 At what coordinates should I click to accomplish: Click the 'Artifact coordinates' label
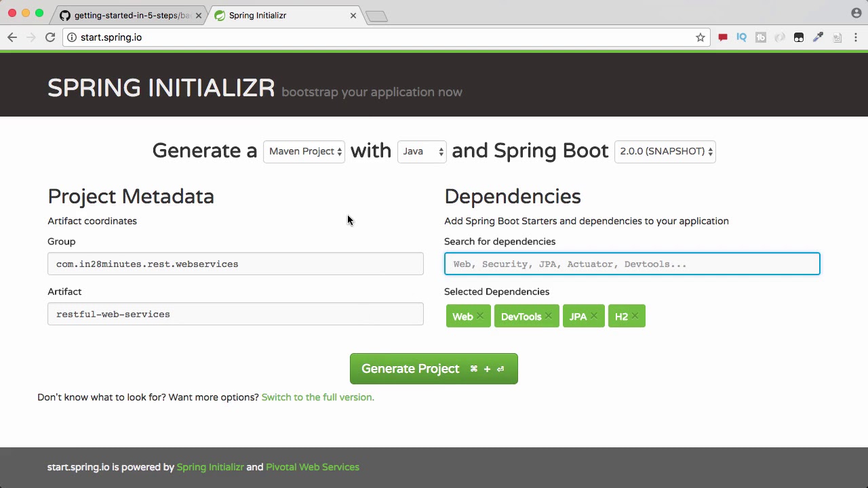(x=92, y=221)
